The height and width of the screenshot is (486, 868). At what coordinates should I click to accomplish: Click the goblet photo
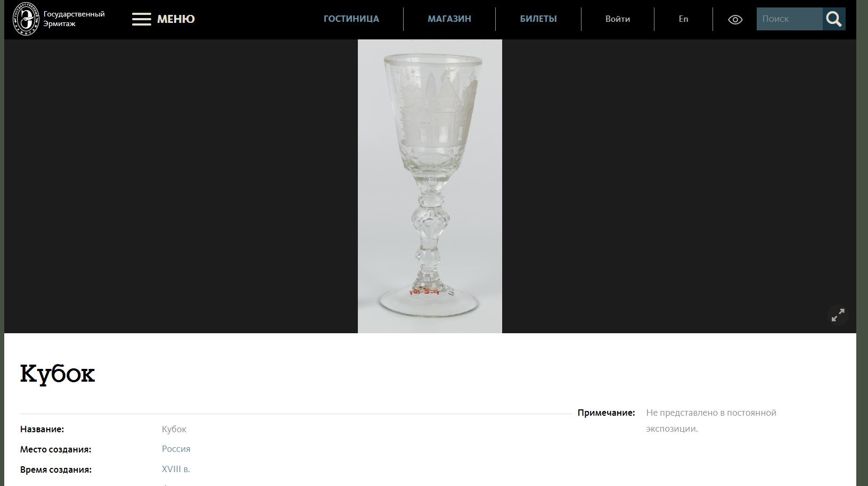click(x=430, y=186)
